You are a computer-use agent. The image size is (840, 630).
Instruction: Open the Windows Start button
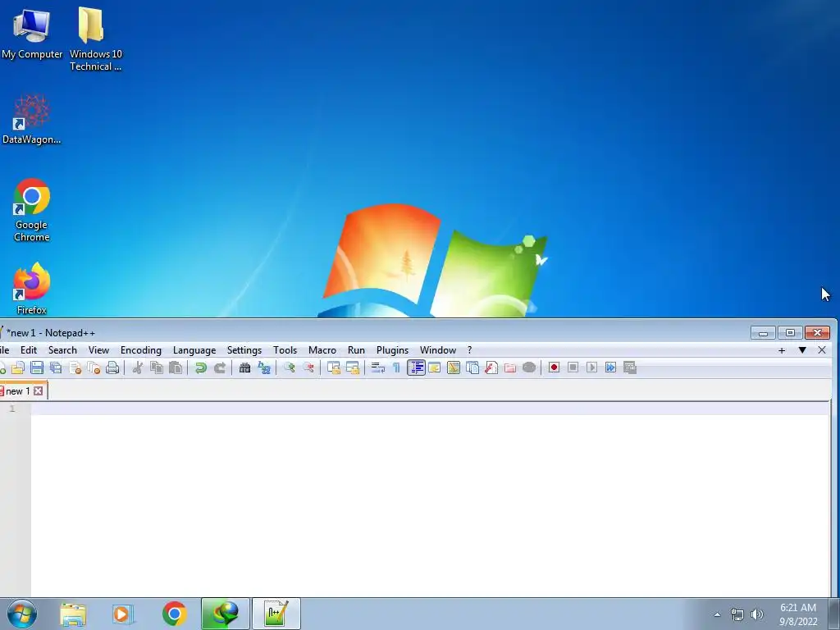(22, 614)
